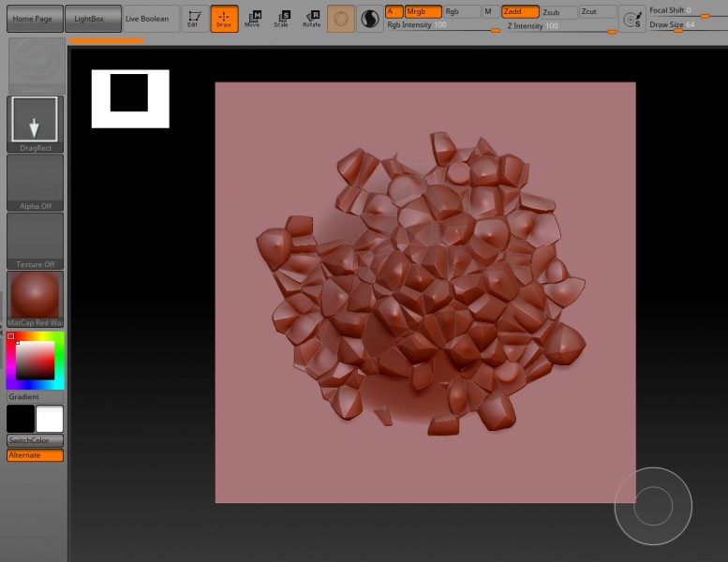Select the Scale tool icon
728x562 pixels.
(x=281, y=19)
